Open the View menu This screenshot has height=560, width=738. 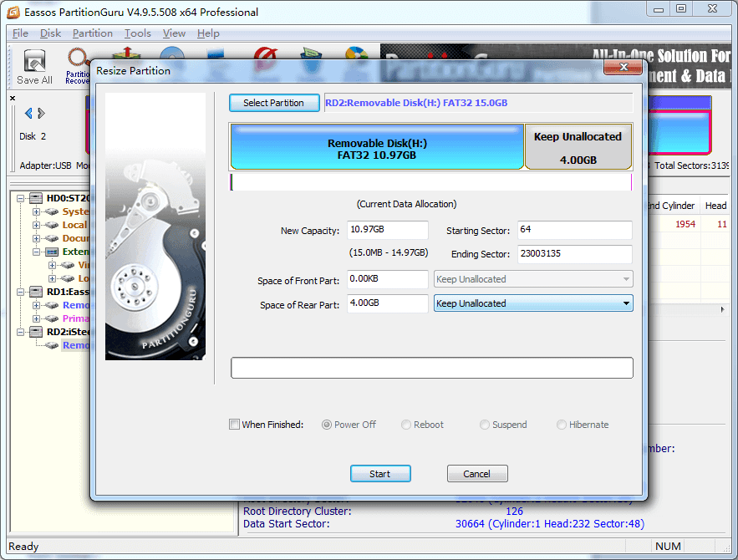pyautogui.click(x=174, y=33)
